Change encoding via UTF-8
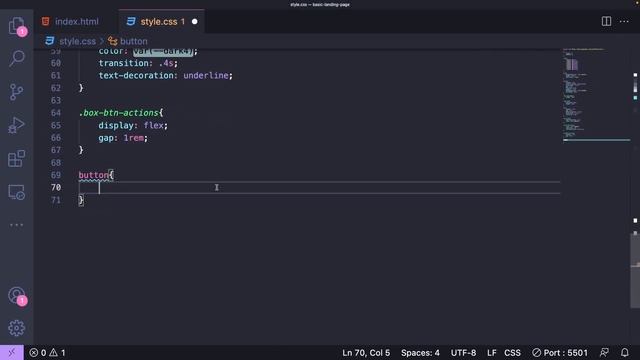This screenshot has width=640, height=360. pos(463,353)
